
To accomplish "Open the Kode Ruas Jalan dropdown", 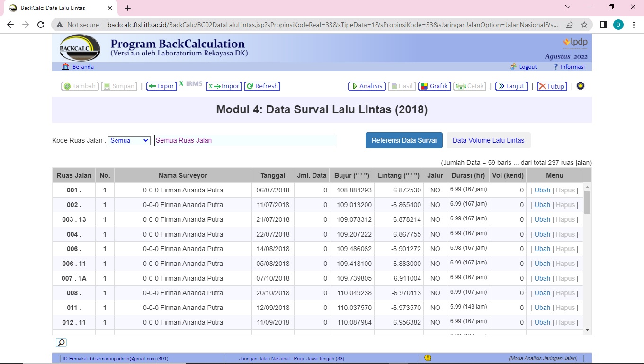I will (129, 140).
